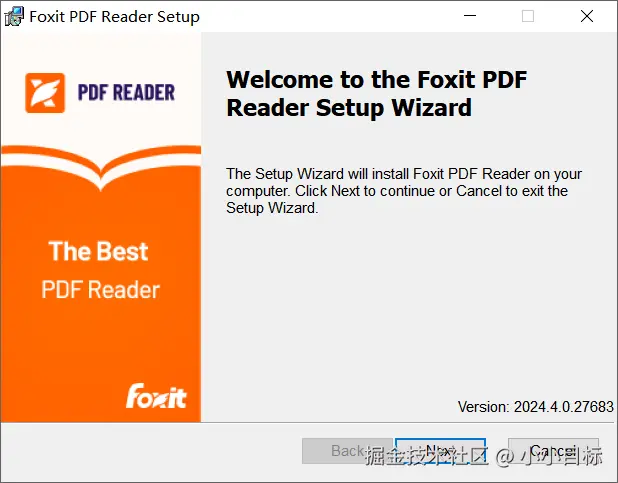The height and width of the screenshot is (483, 618).
Task: Click the Next button to continue setup
Action: click(x=440, y=451)
